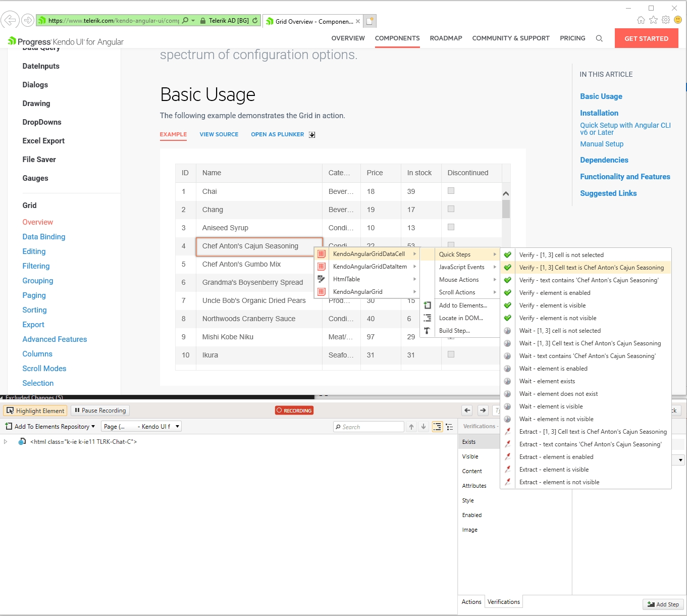Click the Add to Elements icon
This screenshot has height=616, width=687.
(427, 305)
